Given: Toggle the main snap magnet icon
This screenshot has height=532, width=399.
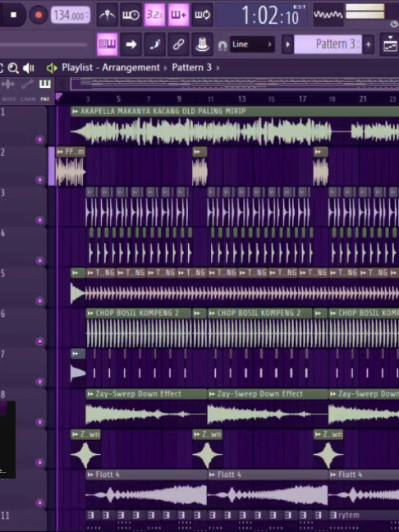Looking at the screenshot, I should coord(222,45).
